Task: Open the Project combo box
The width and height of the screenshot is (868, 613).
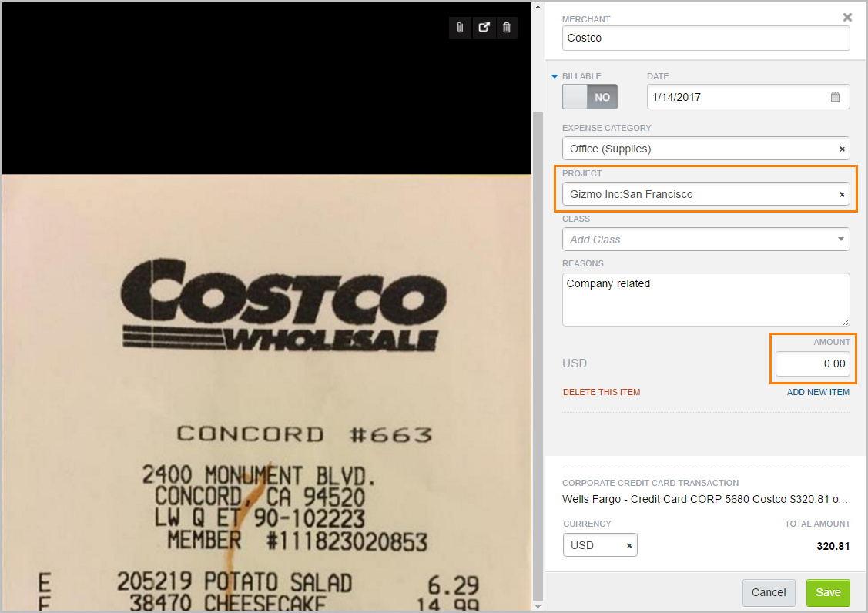Action: click(x=705, y=194)
